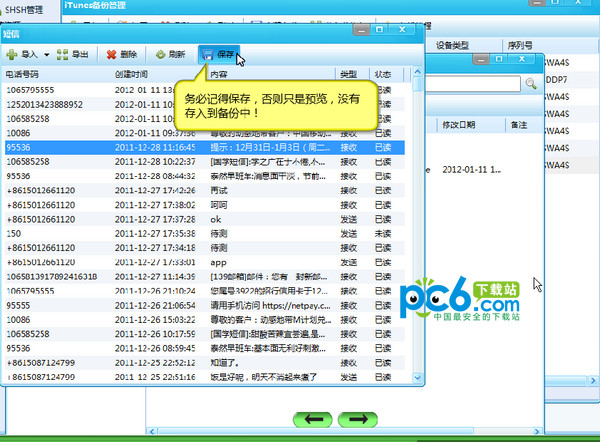Select the 10086 row dated 2012-01-11
Viewport: 600px width, 442px height.
click(205, 133)
